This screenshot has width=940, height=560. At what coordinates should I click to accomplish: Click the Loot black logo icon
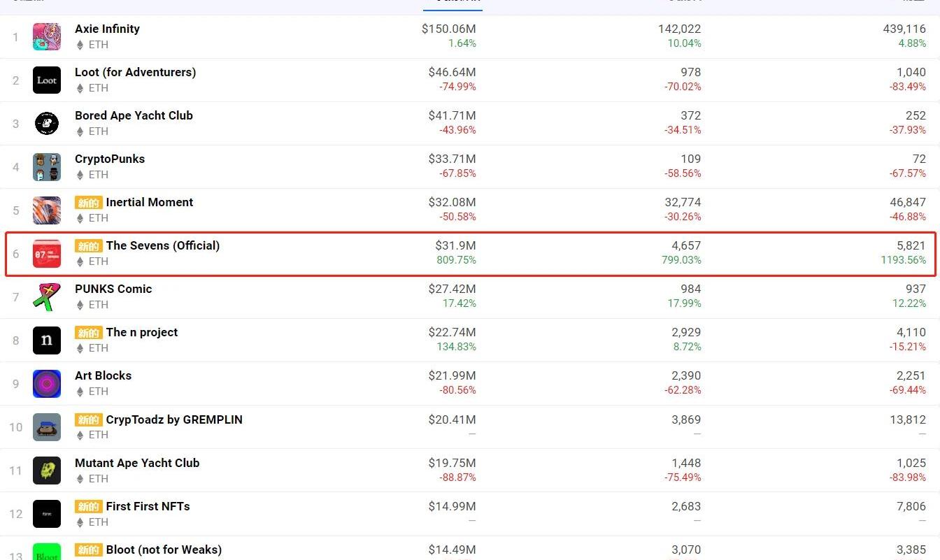tap(47, 80)
